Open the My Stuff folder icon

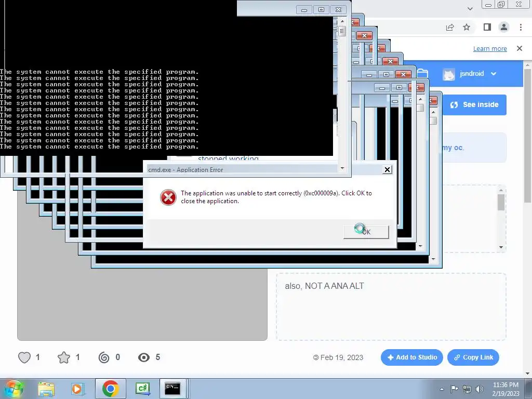pos(422,73)
